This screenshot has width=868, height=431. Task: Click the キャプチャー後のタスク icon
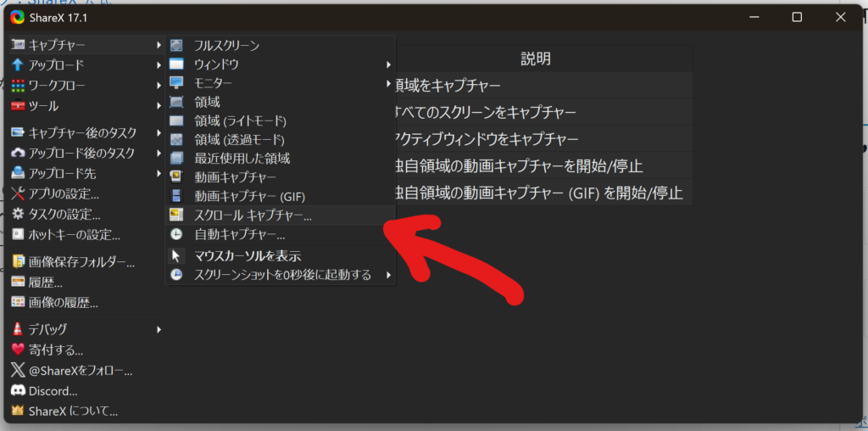click(x=18, y=132)
